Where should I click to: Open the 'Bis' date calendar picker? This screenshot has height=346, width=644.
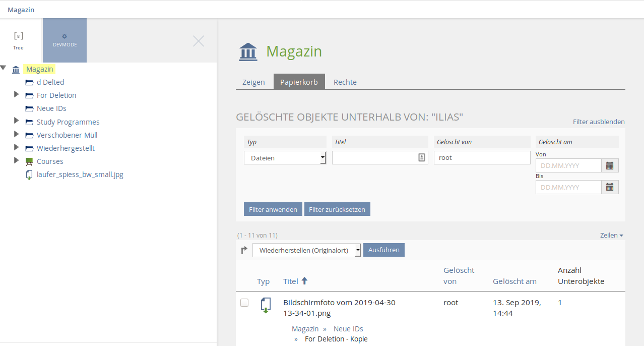pyautogui.click(x=610, y=187)
